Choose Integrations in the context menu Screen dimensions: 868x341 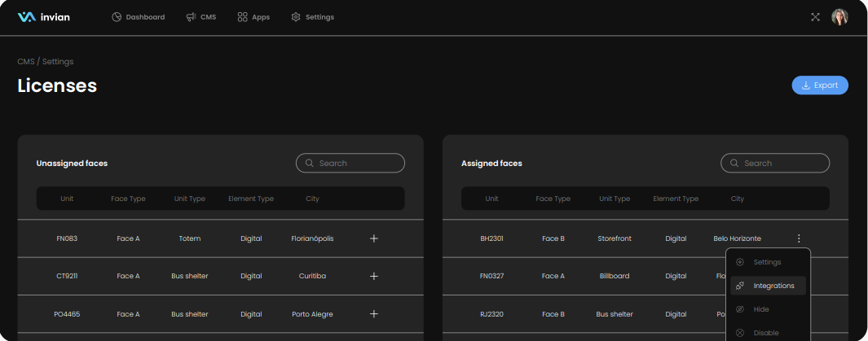point(769,286)
